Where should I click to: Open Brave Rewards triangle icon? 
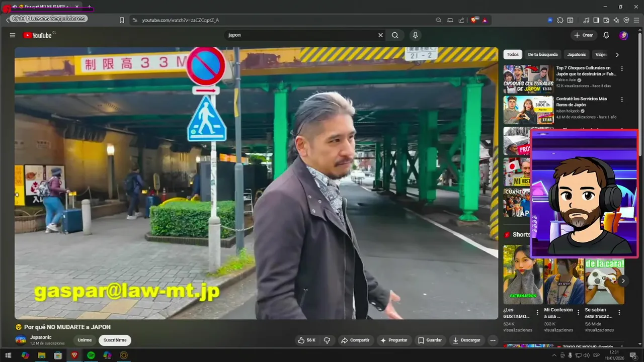pyautogui.click(x=485, y=20)
